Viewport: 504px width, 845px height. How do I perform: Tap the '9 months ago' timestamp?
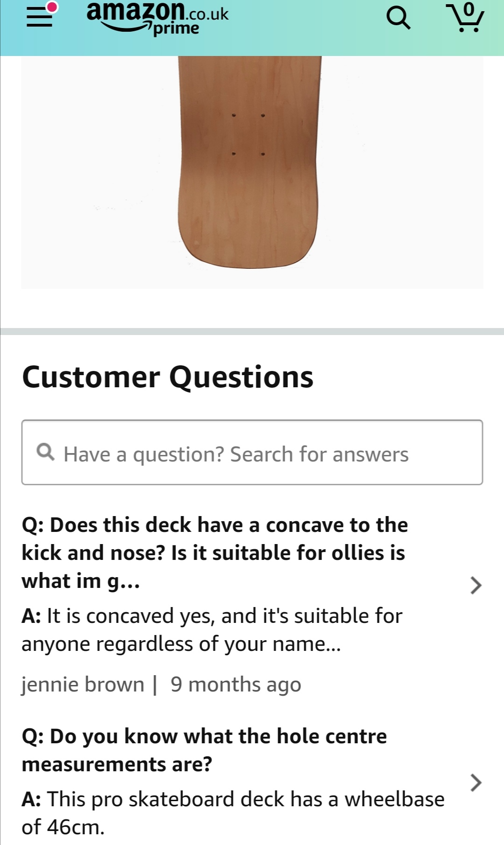236,684
